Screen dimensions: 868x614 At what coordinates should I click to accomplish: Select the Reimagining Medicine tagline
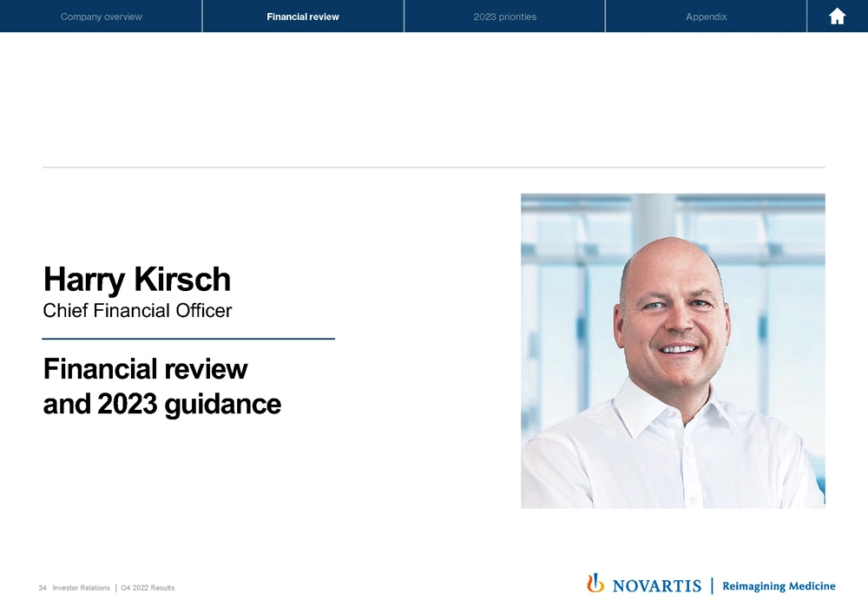779,586
